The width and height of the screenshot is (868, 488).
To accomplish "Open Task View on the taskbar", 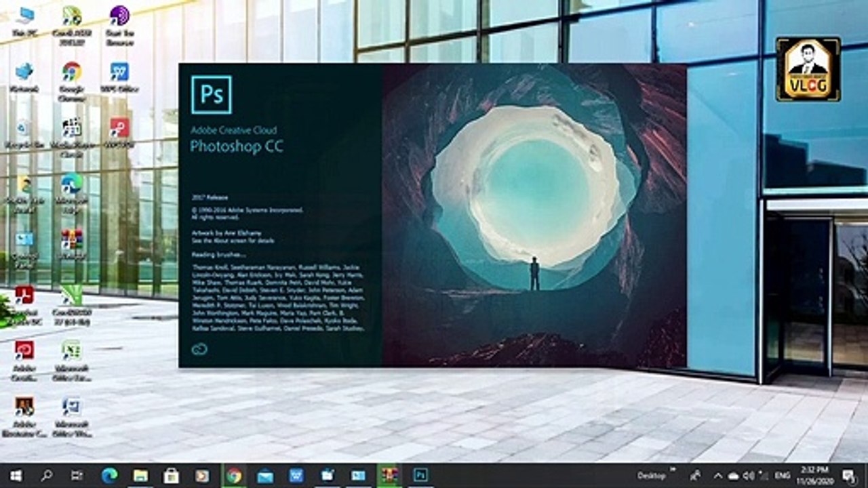I will pos(77,475).
